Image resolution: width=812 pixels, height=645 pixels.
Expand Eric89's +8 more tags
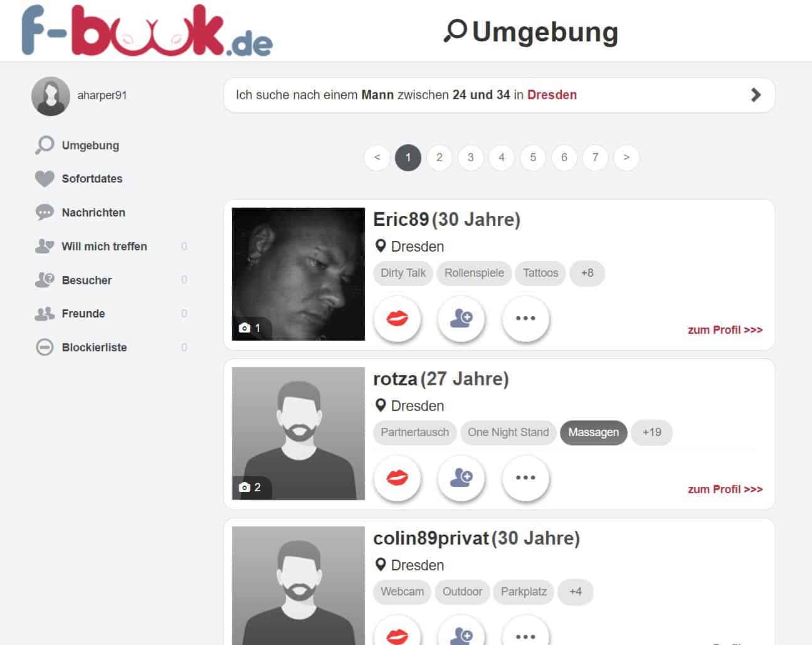click(x=587, y=273)
